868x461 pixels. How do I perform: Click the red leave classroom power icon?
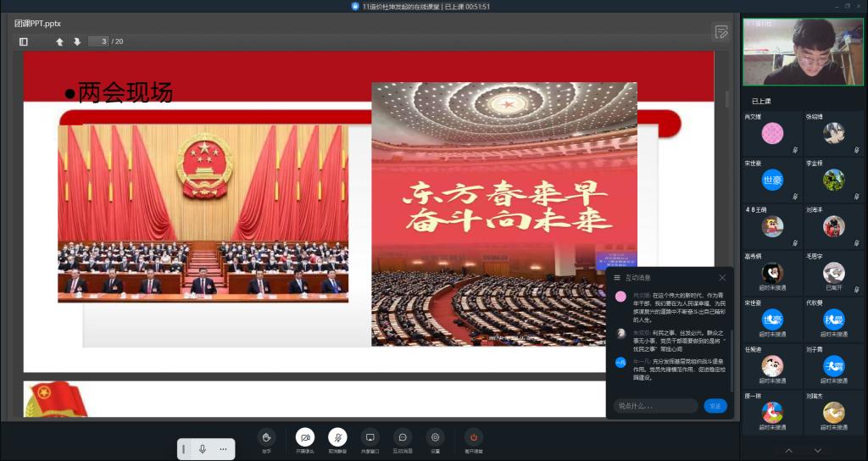[474, 437]
